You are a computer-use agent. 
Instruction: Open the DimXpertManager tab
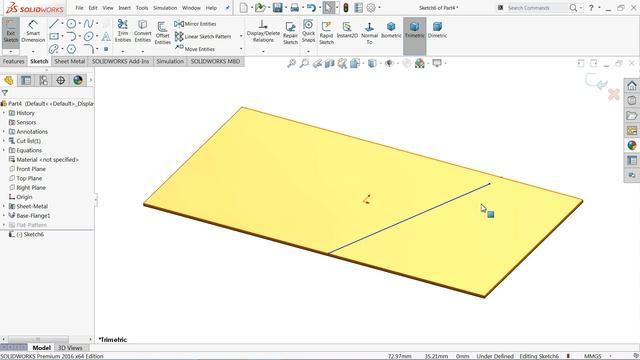click(60, 80)
